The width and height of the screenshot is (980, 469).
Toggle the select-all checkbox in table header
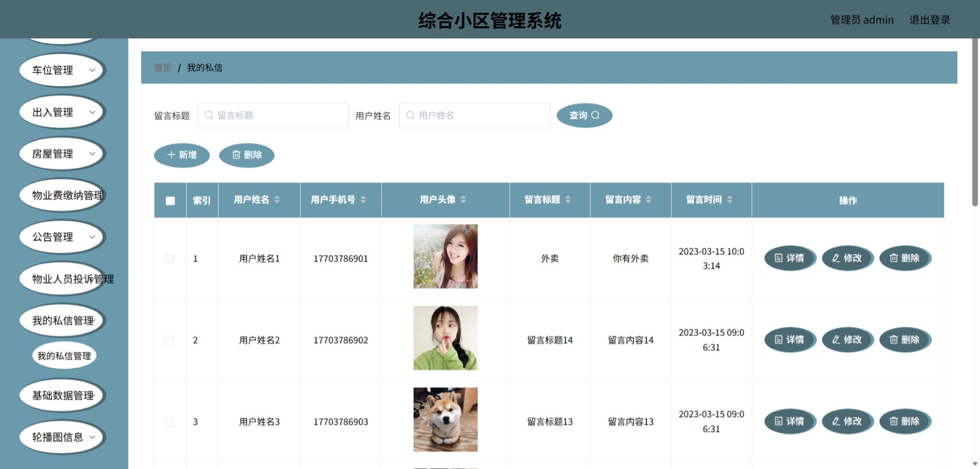pyautogui.click(x=170, y=201)
